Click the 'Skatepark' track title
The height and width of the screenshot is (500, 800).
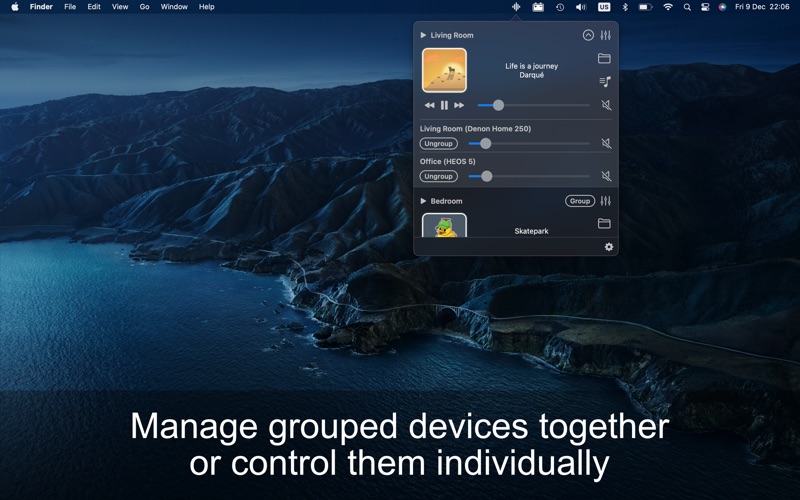pyautogui.click(x=531, y=231)
